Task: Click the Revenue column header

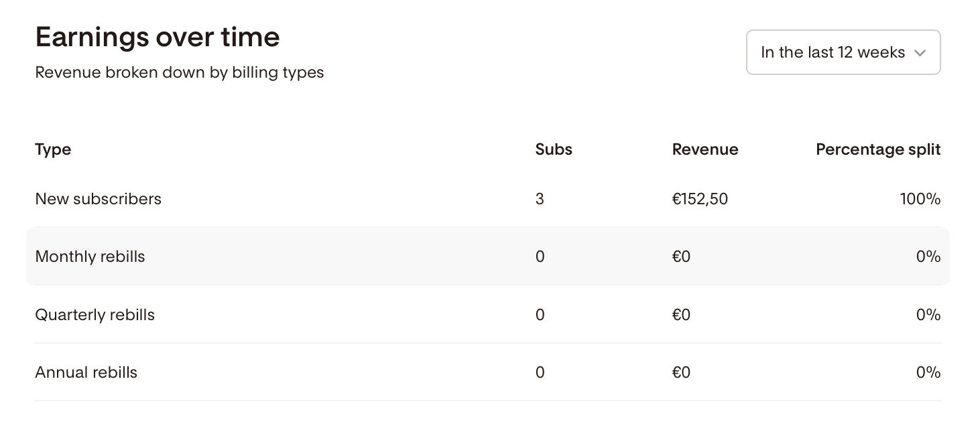Action: point(705,149)
